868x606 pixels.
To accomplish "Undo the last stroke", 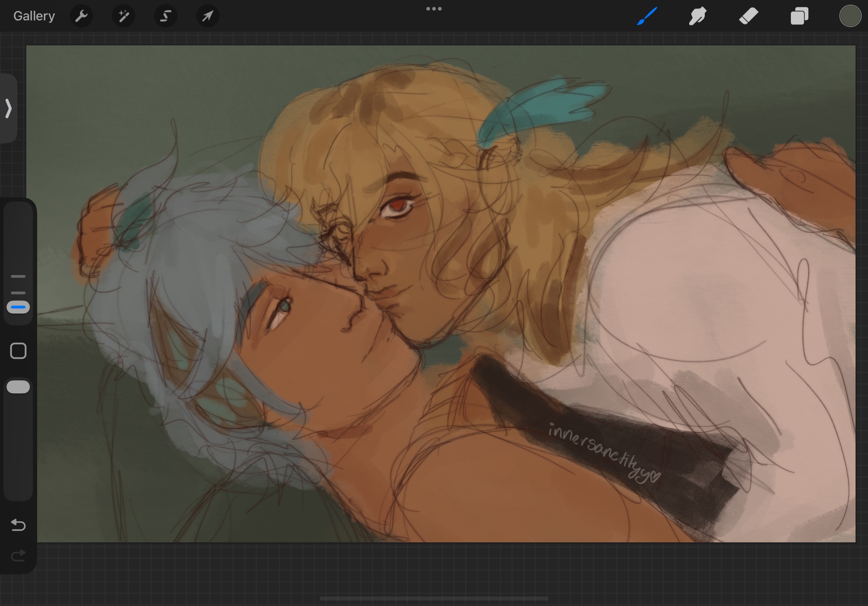I will pyautogui.click(x=18, y=525).
